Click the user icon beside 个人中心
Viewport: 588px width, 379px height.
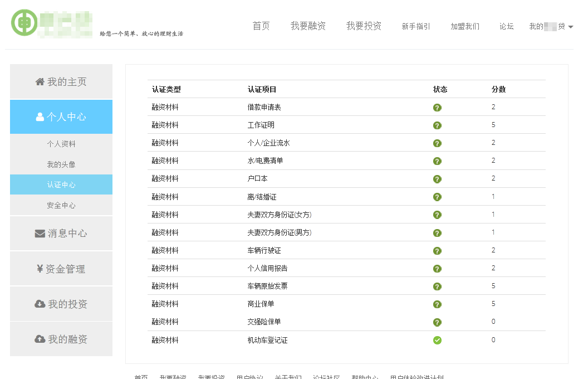click(x=40, y=117)
